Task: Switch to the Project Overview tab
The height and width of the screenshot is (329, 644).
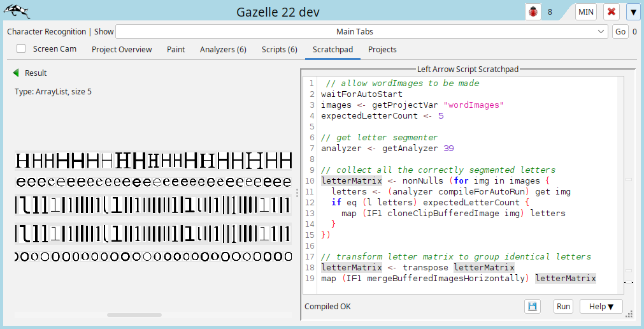Action: [122, 49]
